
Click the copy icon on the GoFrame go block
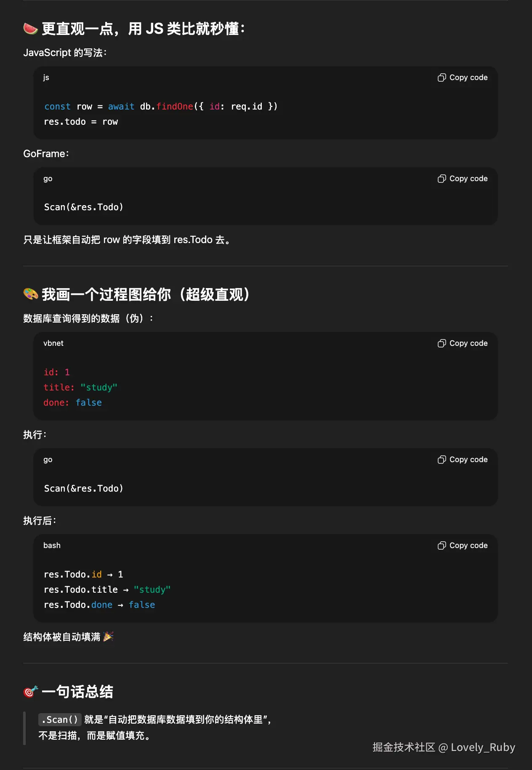tap(442, 179)
